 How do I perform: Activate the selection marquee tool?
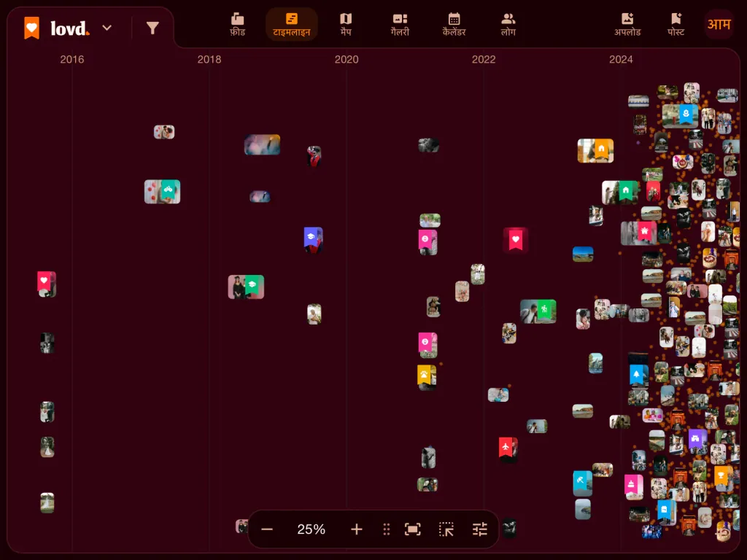pyautogui.click(x=446, y=529)
